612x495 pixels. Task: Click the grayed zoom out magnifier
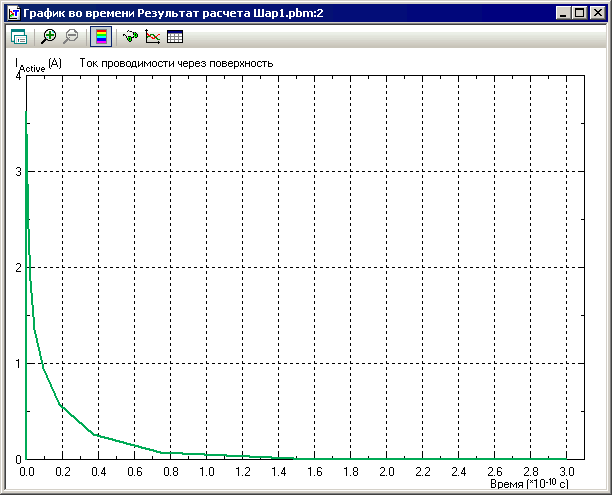71,37
